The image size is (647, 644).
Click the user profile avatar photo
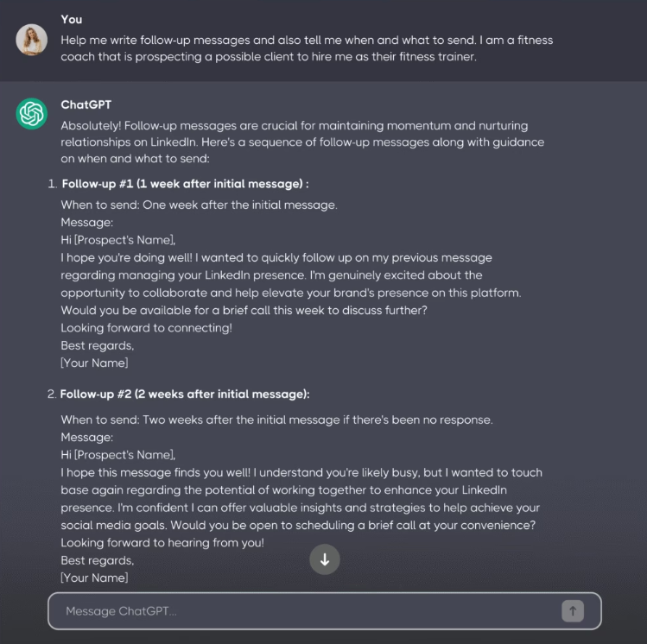tap(31, 40)
